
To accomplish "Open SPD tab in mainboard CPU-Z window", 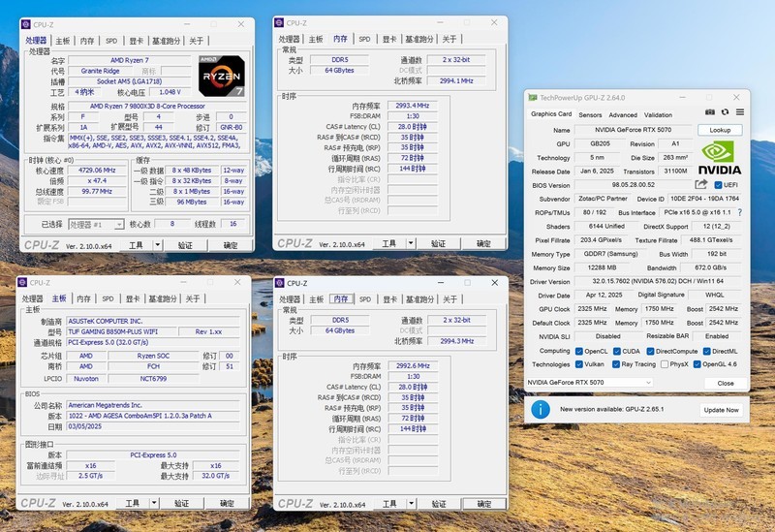I will (x=108, y=298).
